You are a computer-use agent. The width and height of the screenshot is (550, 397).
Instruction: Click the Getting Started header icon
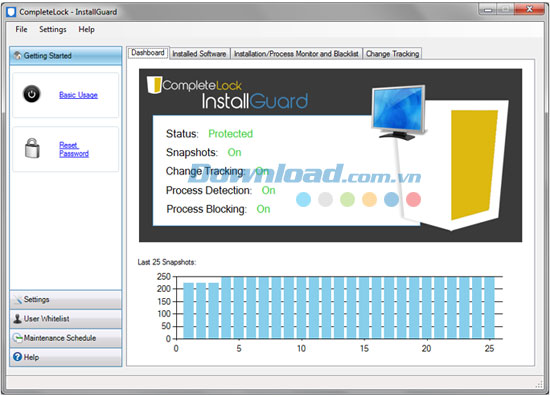[x=17, y=55]
